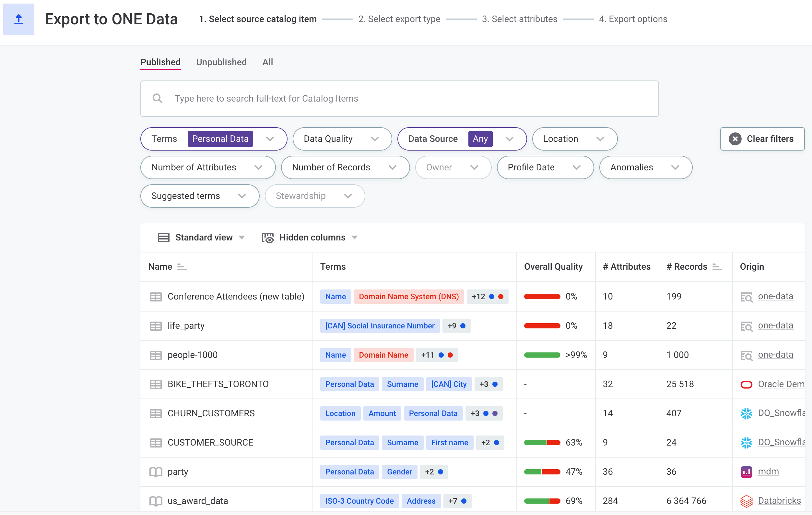Click the Standard view list icon

click(x=164, y=238)
